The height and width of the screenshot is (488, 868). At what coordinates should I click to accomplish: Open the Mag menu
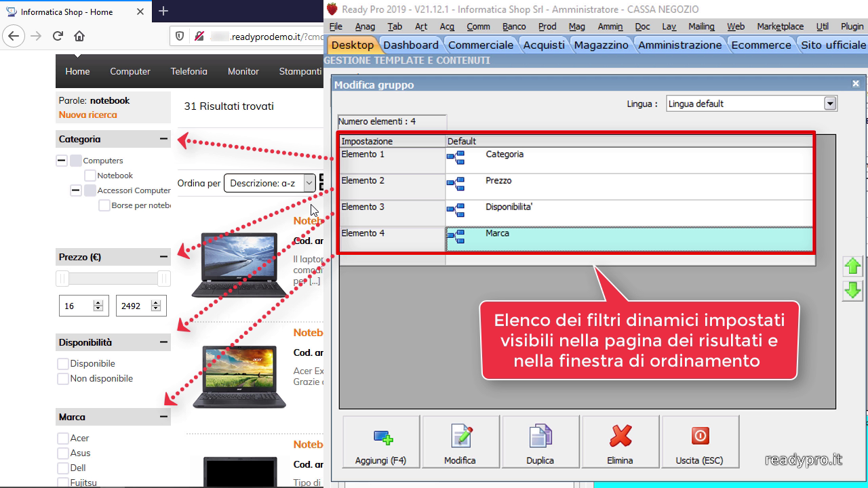click(x=577, y=26)
